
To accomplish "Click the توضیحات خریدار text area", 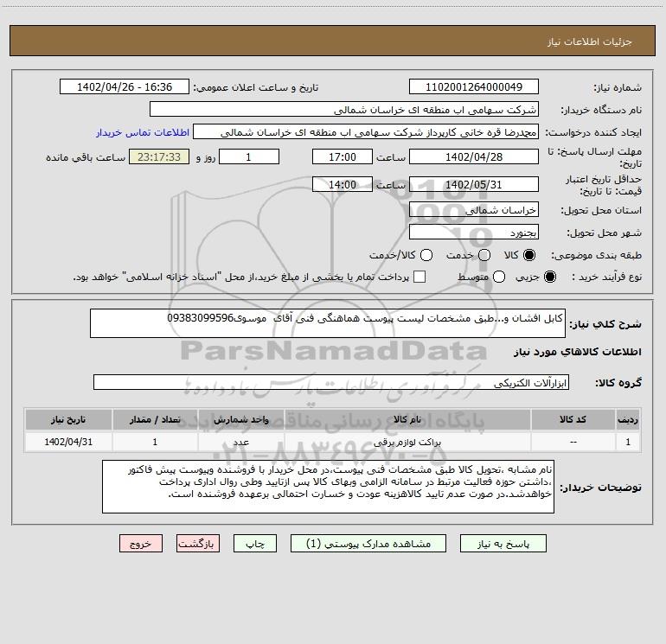I will click(x=328, y=487).
